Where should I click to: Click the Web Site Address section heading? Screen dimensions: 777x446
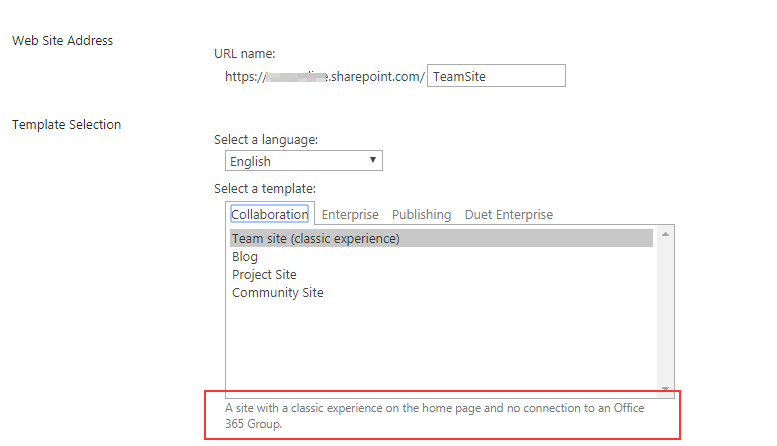(62, 41)
